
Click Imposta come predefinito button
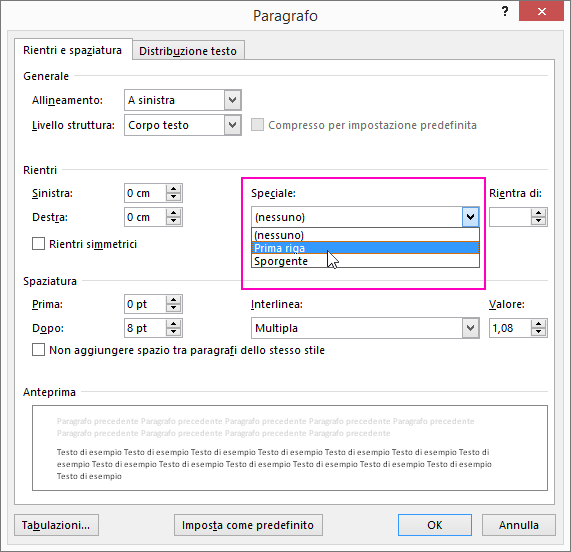pyautogui.click(x=248, y=525)
